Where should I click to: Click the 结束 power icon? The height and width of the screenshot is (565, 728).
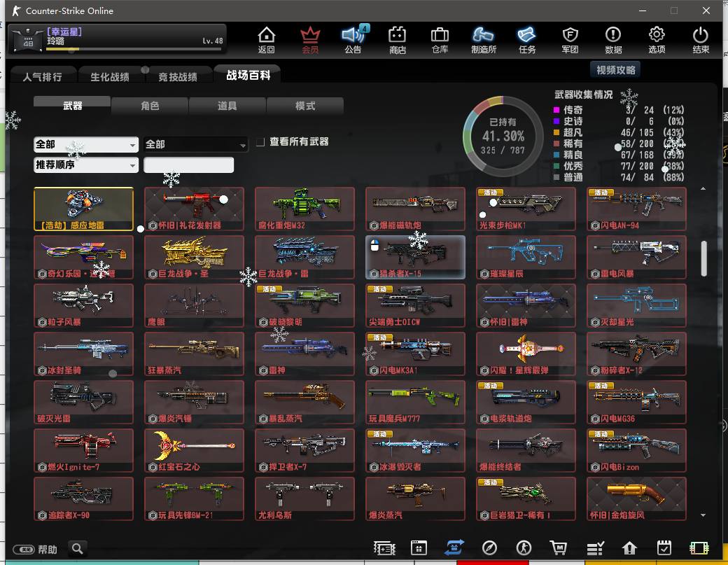coord(700,40)
